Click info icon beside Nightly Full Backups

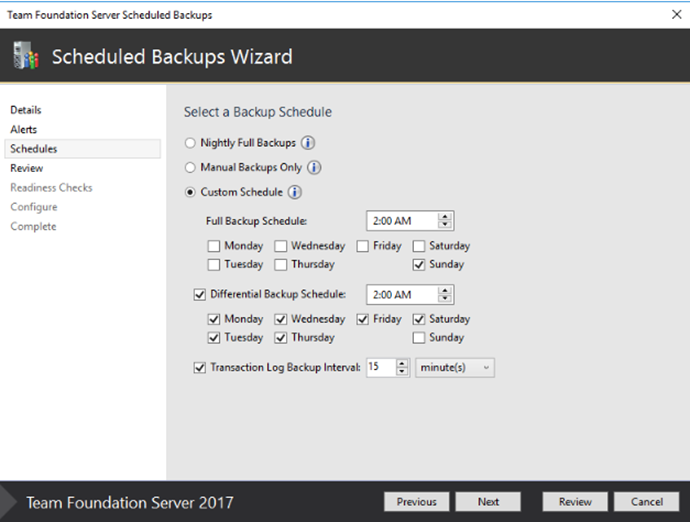pos(309,143)
